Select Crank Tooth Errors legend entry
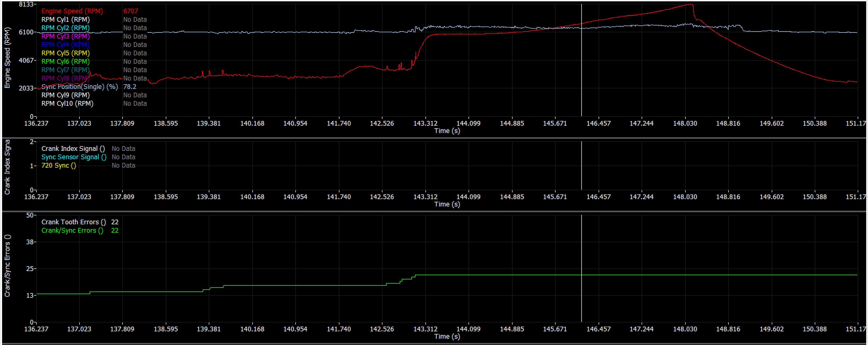 [x=73, y=222]
